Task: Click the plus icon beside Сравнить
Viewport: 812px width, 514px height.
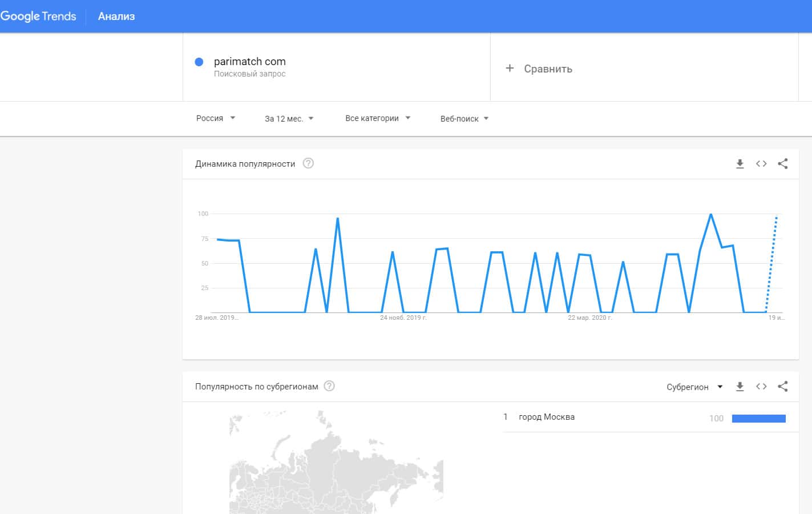Action: click(x=510, y=69)
